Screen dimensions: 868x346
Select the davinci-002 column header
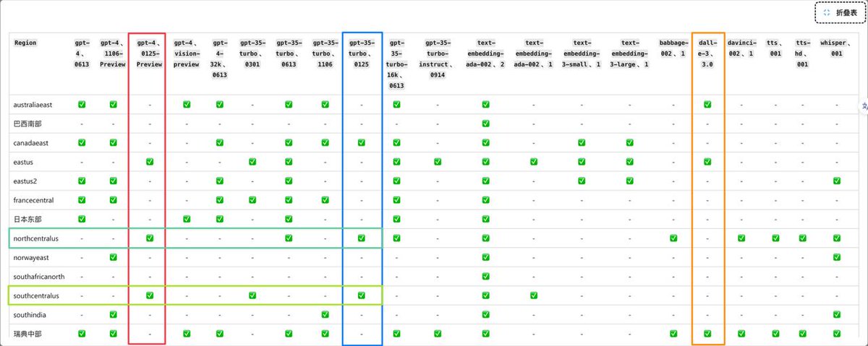click(741, 48)
